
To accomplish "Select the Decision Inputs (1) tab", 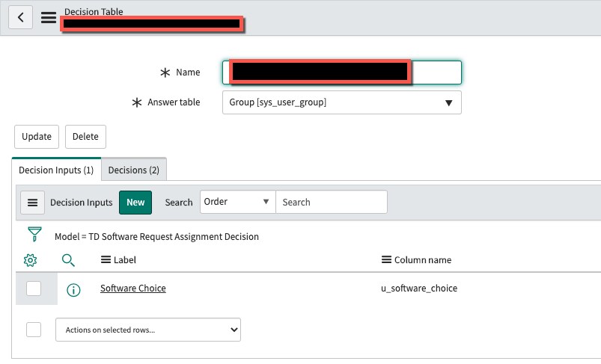I will (56, 170).
